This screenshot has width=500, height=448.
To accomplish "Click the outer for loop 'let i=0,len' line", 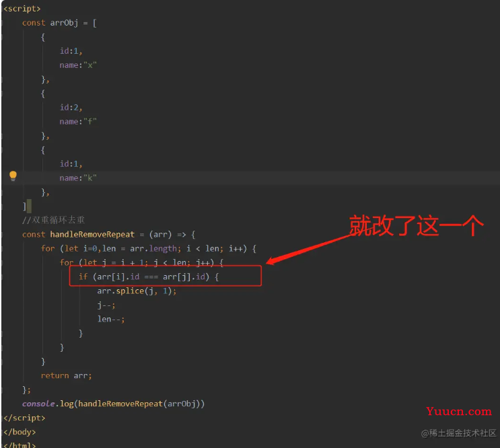I will click(x=149, y=248).
